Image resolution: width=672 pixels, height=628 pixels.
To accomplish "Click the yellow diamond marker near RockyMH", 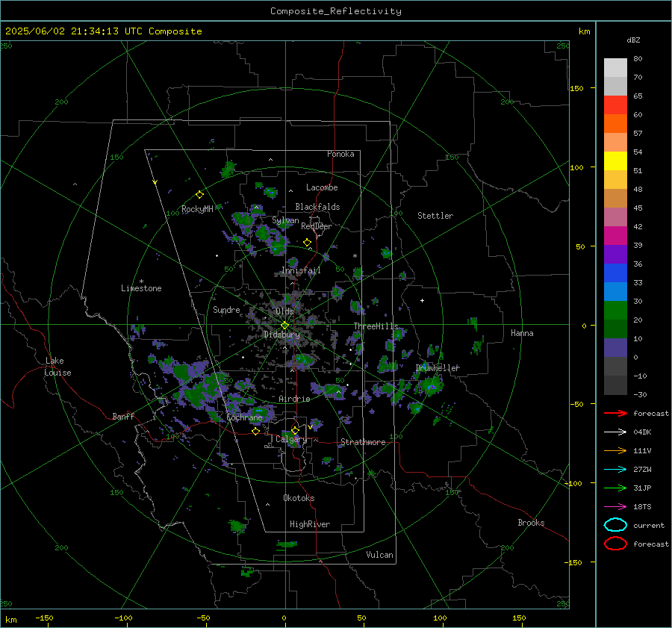I will coord(199,195).
